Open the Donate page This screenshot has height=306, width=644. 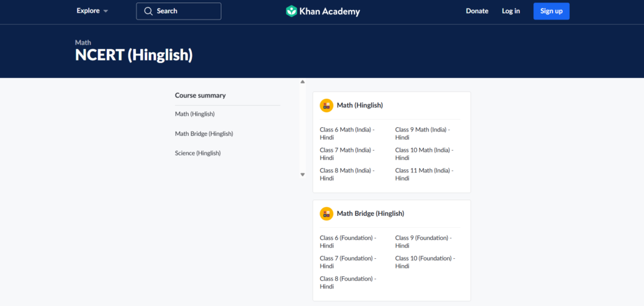pos(477,11)
